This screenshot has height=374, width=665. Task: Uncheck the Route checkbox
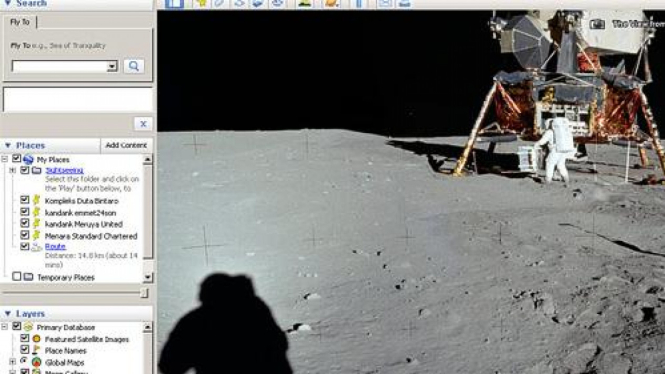[x=25, y=246]
